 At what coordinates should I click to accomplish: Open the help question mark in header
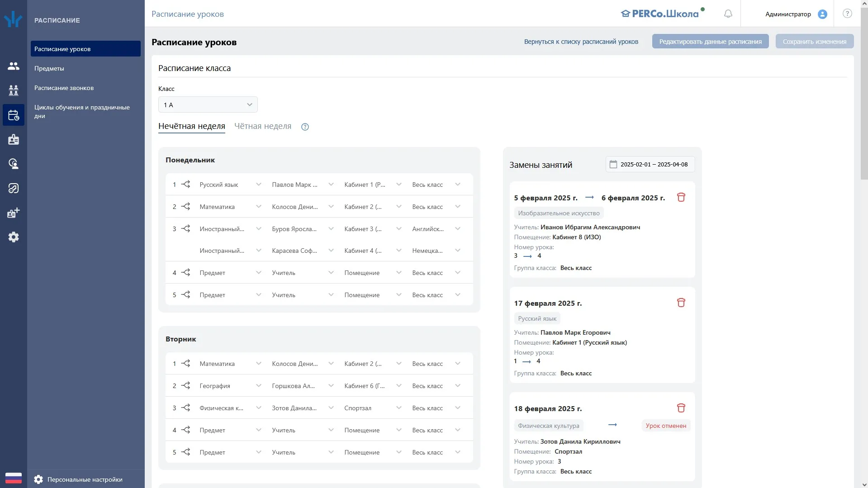[x=847, y=14]
